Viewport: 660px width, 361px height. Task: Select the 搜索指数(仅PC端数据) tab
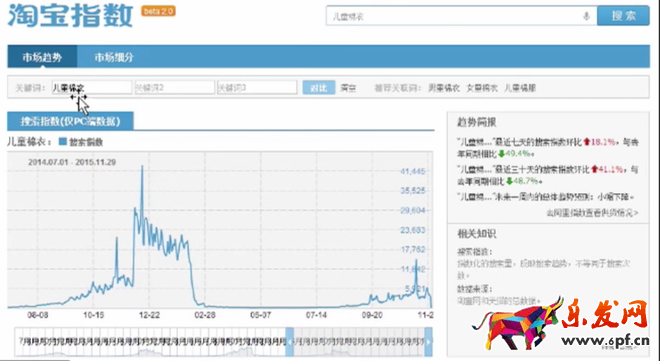pyautogui.click(x=70, y=121)
